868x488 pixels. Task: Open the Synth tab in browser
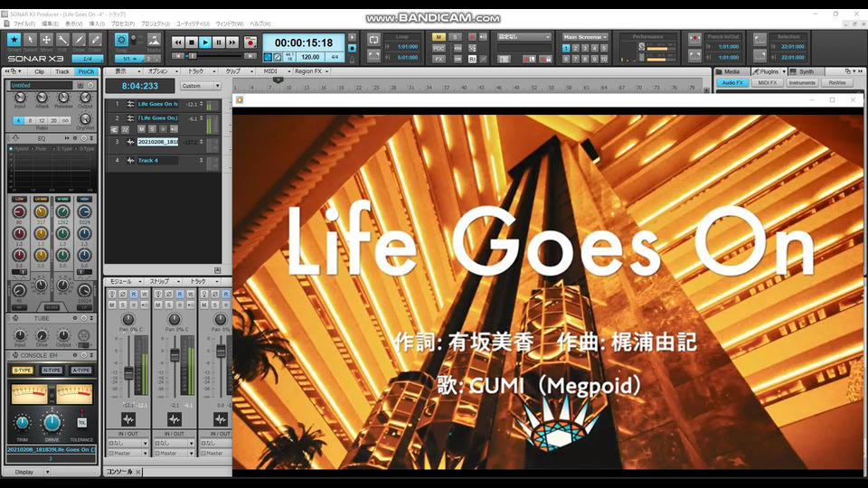(x=806, y=72)
